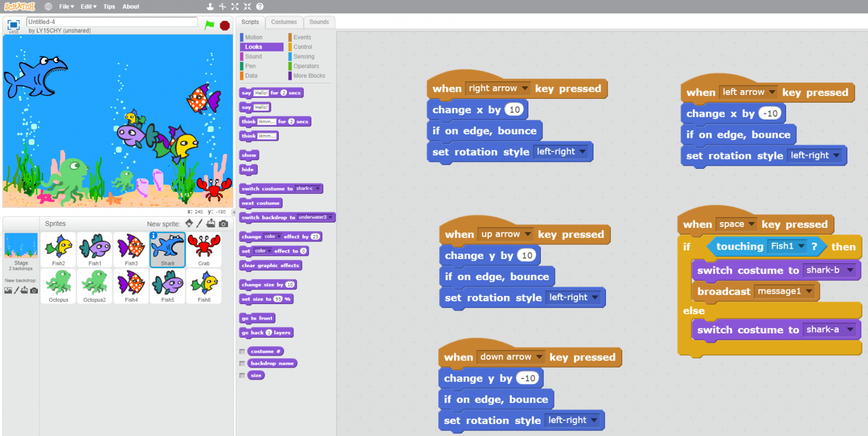Open the language globe menu

point(48,7)
